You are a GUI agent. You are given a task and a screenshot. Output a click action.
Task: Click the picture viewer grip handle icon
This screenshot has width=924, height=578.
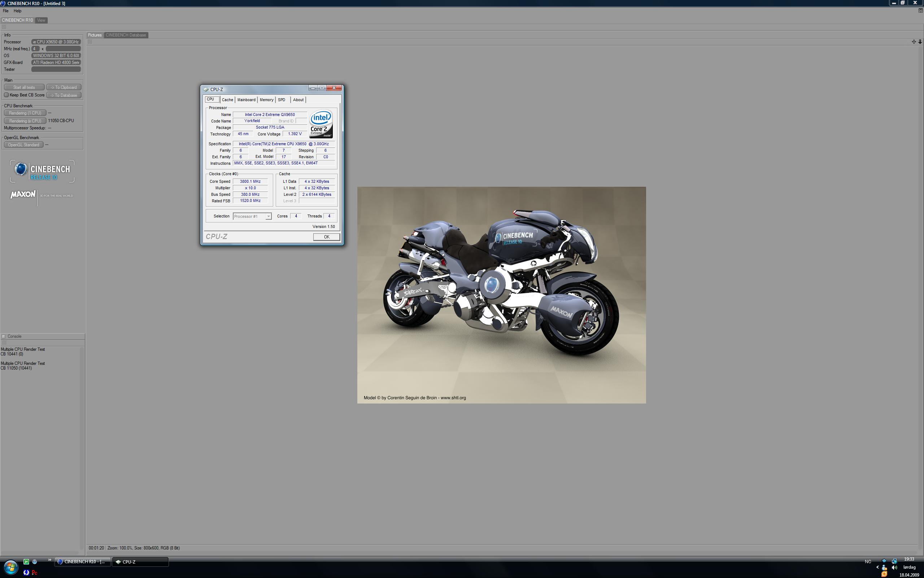tap(90, 42)
